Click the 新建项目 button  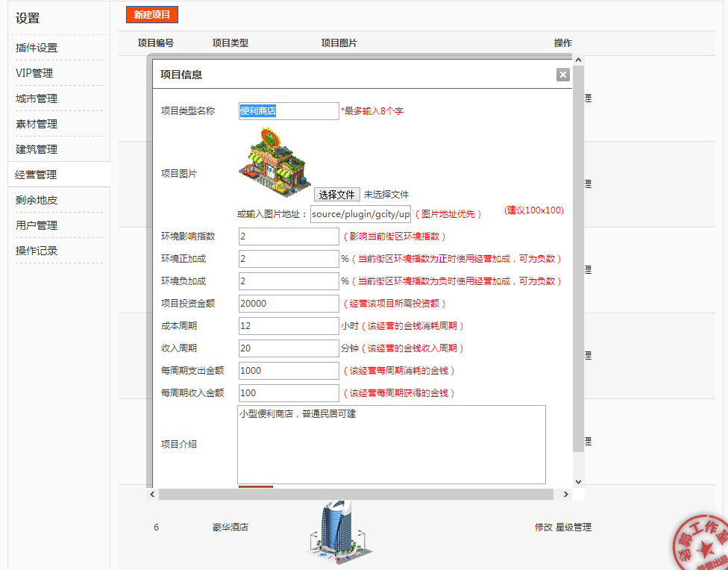[x=152, y=15]
